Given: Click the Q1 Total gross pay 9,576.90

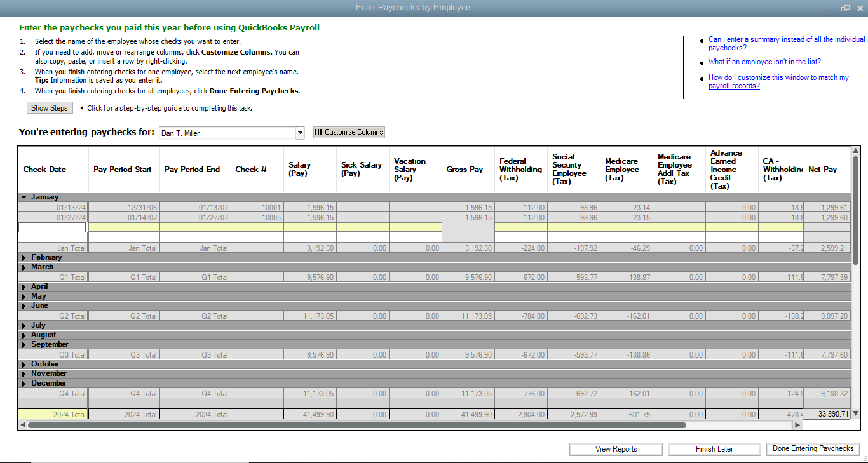Looking at the screenshot, I should coord(468,277).
